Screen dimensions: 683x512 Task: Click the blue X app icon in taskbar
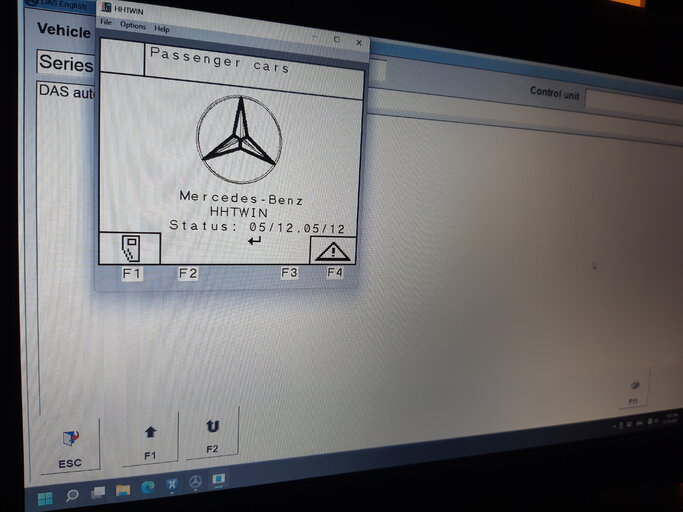172,485
